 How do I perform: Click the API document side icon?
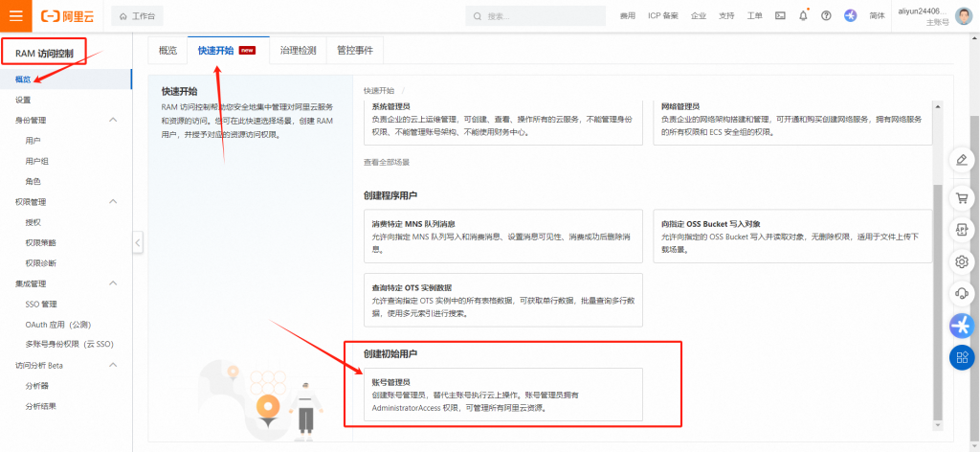point(962,230)
